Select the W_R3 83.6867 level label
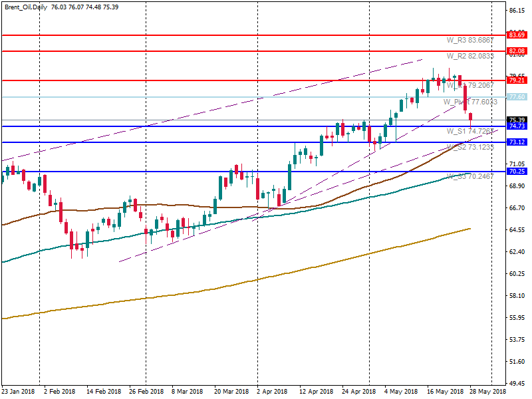 tap(469, 41)
